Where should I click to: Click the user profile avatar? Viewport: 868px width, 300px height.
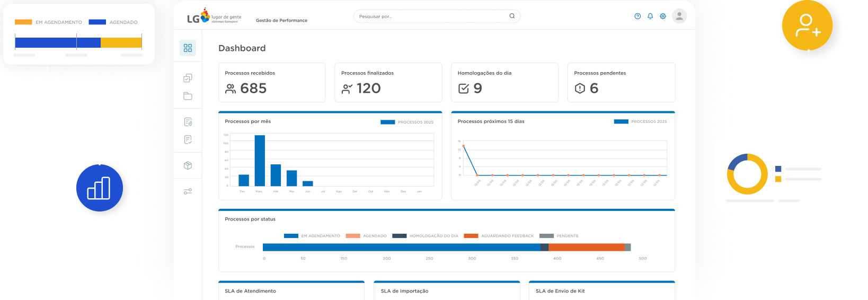[679, 16]
